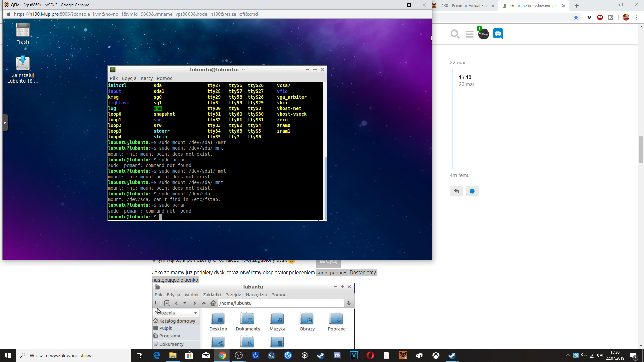644x362 pixels.
Task: Click the forum search magnifier icon
Action: click(455, 34)
